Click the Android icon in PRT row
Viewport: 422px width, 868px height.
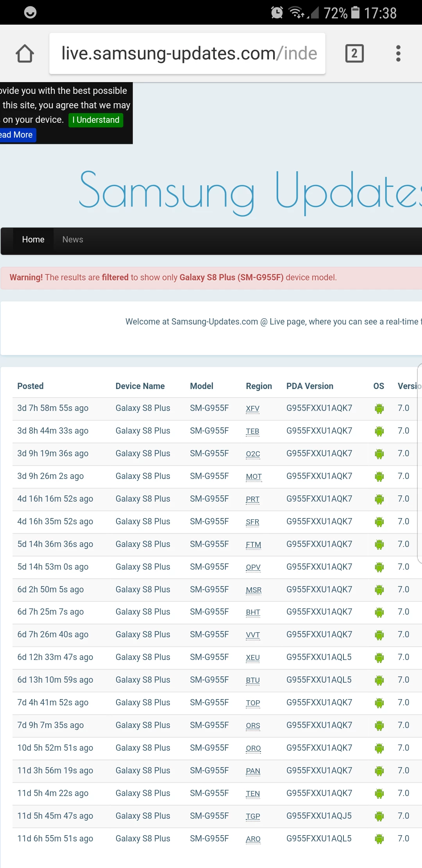(x=379, y=499)
